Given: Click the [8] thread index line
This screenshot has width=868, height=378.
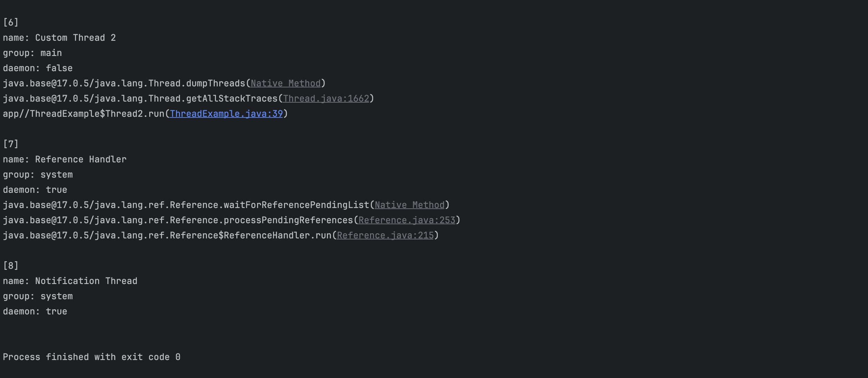Looking at the screenshot, I should [x=11, y=266].
